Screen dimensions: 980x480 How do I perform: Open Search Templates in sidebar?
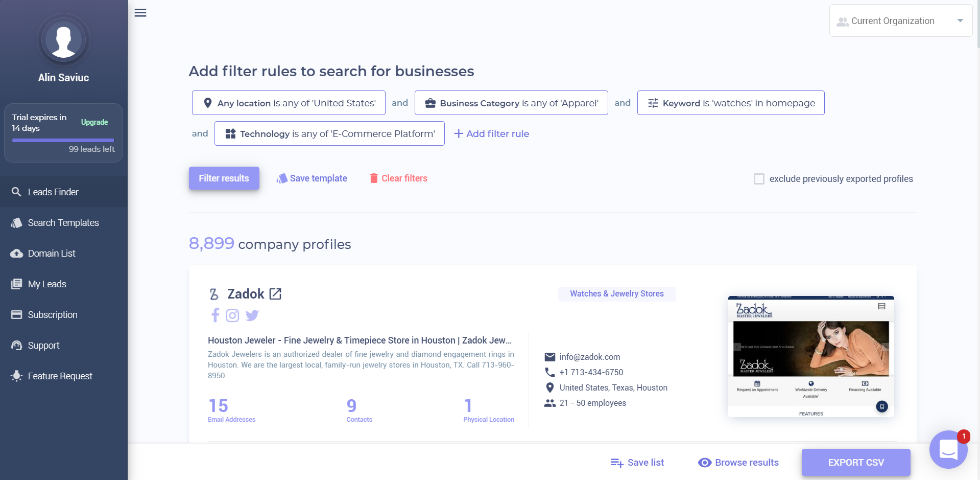point(63,223)
